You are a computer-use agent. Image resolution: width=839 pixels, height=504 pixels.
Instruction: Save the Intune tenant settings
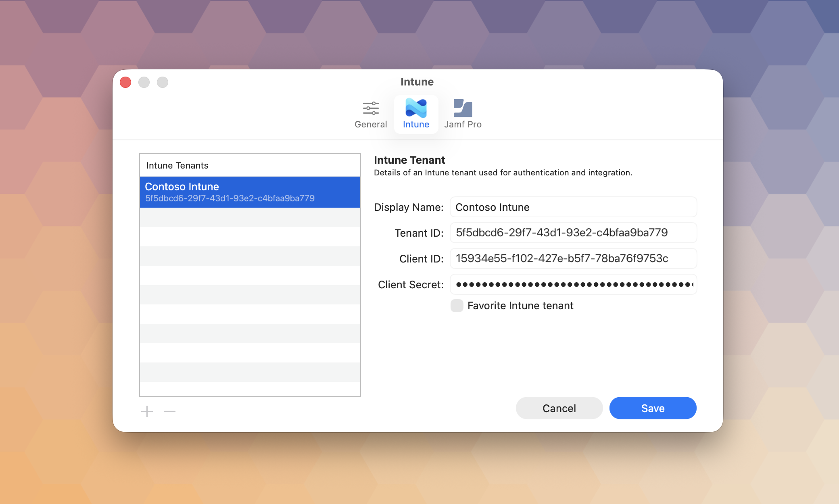pos(653,408)
